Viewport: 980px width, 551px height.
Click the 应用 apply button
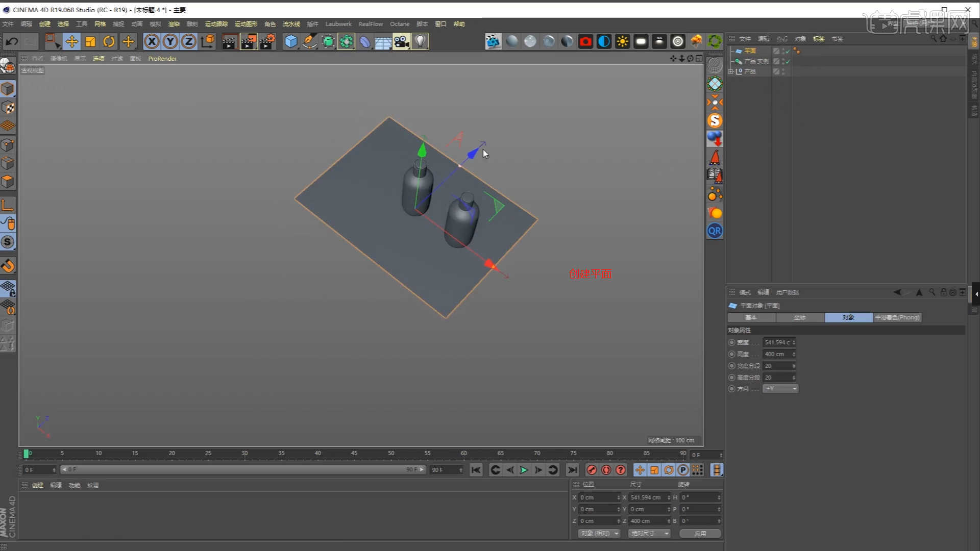point(700,533)
